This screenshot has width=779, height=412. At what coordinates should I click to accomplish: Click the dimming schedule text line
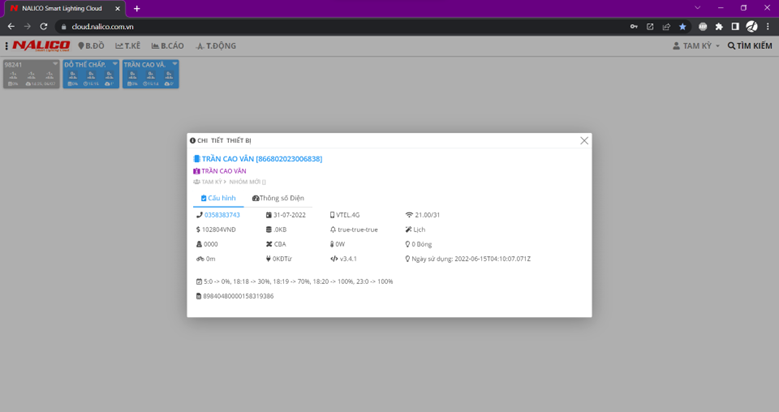coord(298,281)
